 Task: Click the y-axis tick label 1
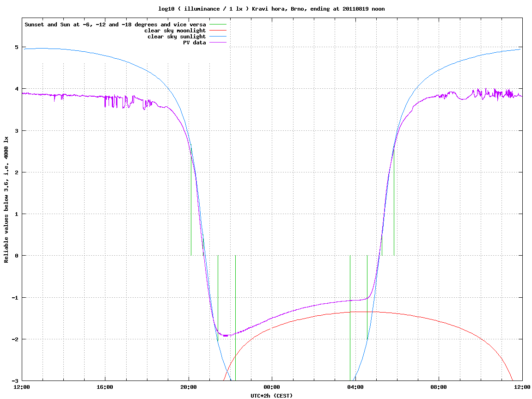point(17,214)
